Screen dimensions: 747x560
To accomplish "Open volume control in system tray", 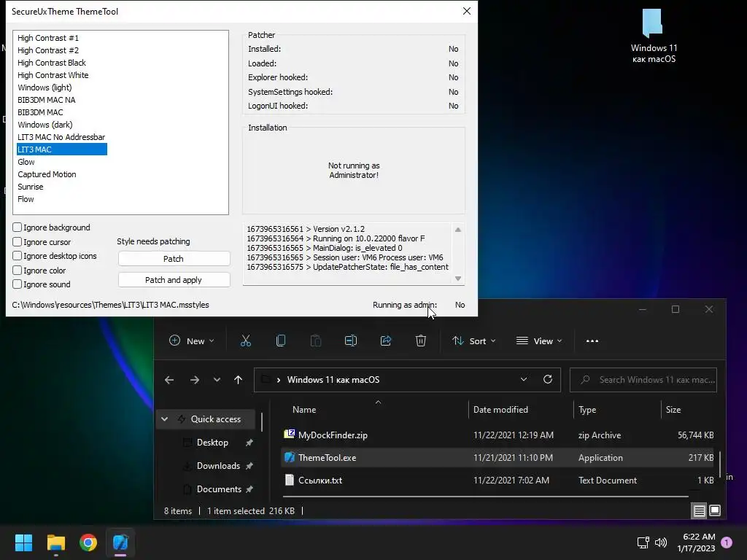I will [661, 542].
